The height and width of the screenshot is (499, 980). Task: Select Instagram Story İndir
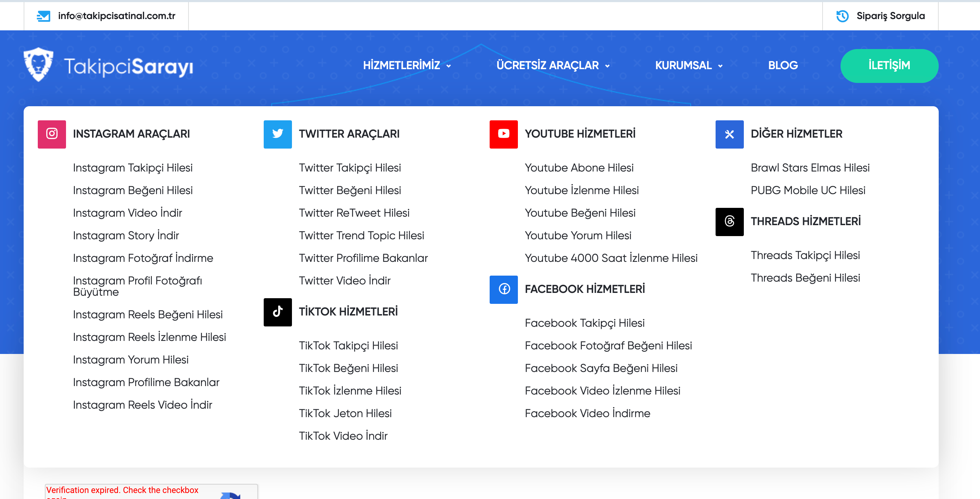[126, 235]
